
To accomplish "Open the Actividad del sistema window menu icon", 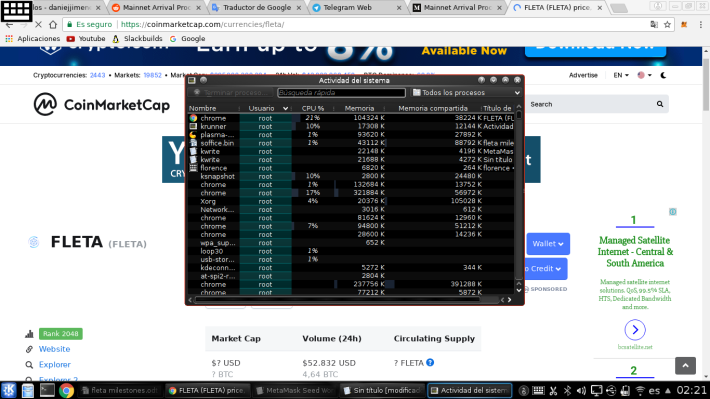I will [x=192, y=80].
